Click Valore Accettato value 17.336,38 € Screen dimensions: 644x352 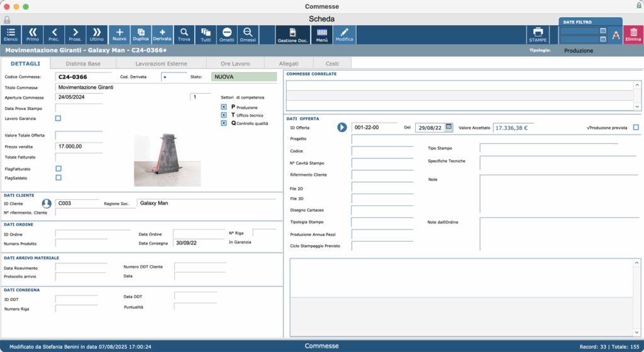(x=513, y=128)
